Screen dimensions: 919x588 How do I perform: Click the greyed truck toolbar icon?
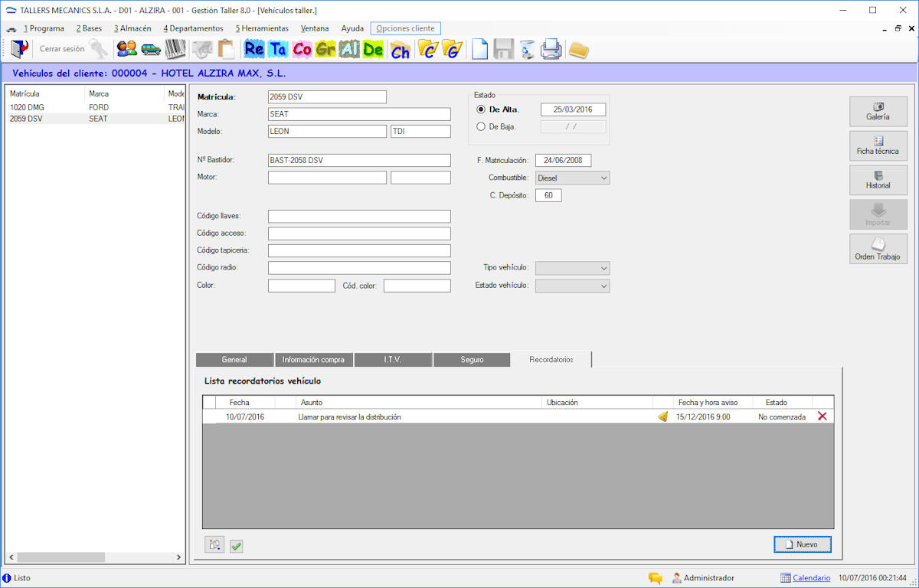[202, 49]
